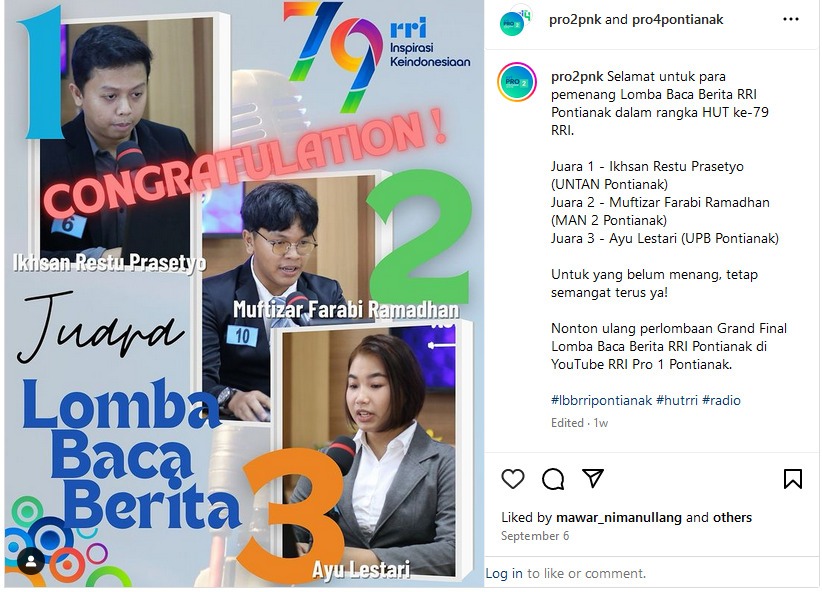View others who liked the post
The width and height of the screenshot is (822, 592).
(x=732, y=518)
